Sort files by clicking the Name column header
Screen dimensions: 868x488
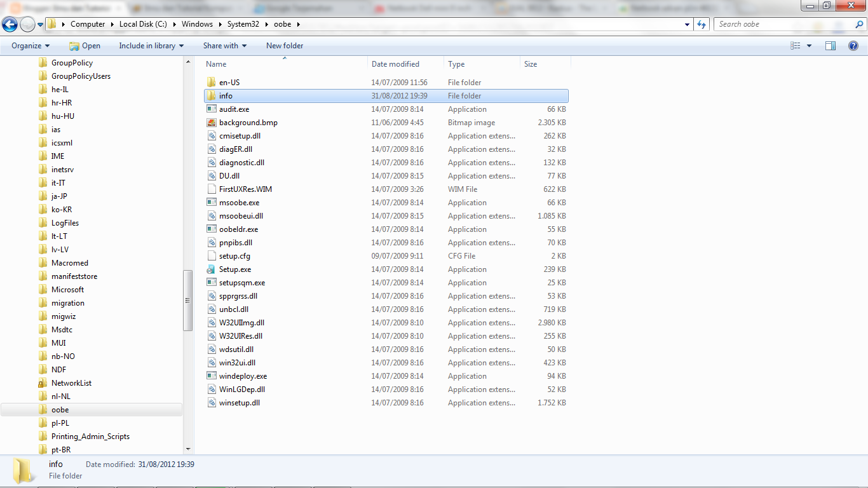[x=215, y=64]
